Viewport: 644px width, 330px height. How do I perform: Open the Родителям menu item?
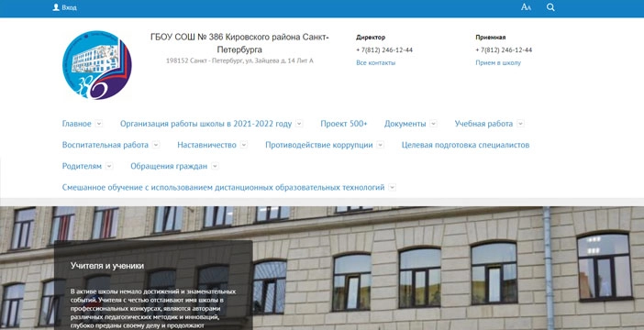pos(82,166)
